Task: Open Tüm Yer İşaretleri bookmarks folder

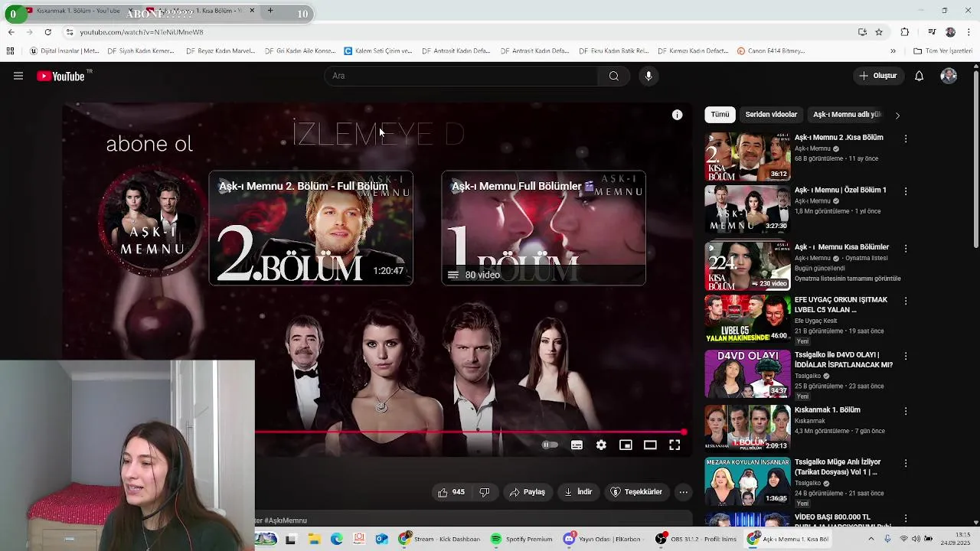Action: click(942, 51)
